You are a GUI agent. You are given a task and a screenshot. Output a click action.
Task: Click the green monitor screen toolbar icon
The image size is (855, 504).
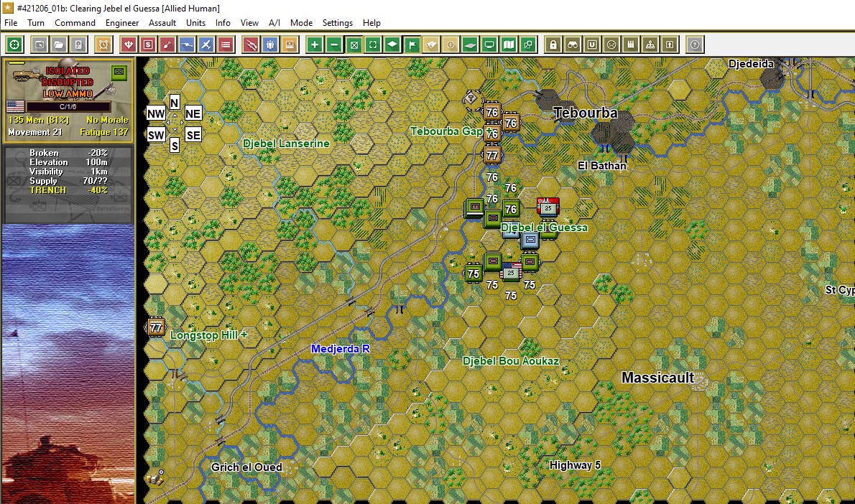[x=489, y=45]
